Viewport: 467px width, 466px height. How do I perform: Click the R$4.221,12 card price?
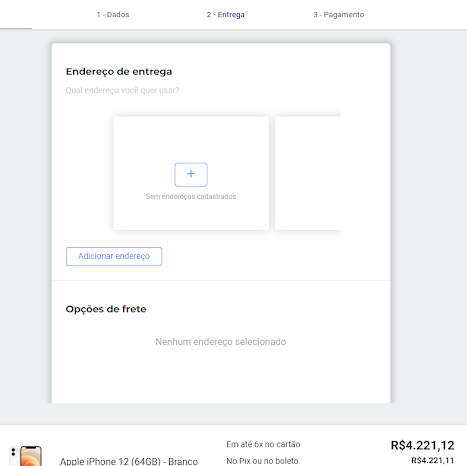(422, 445)
